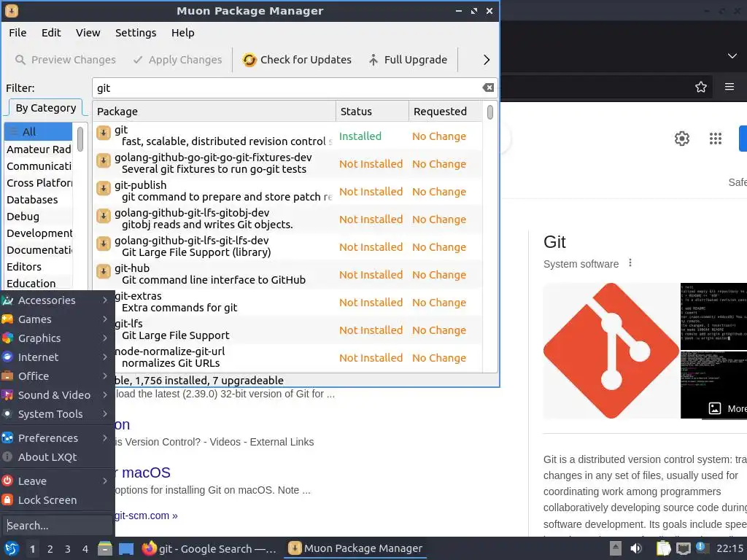Viewport: 747px width, 560px height.
Task: Expand the Games submenu
Action: (x=56, y=319)
